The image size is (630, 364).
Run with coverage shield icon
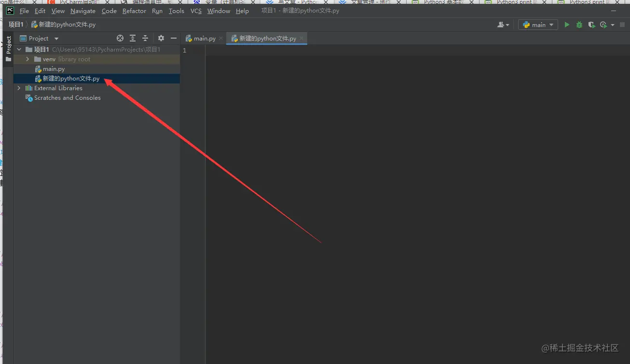(x=591, y=25)
